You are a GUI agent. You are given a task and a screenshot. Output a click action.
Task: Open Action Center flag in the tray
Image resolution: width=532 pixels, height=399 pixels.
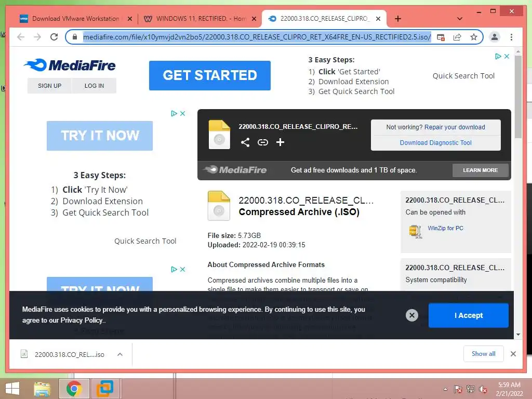(458, 390)
